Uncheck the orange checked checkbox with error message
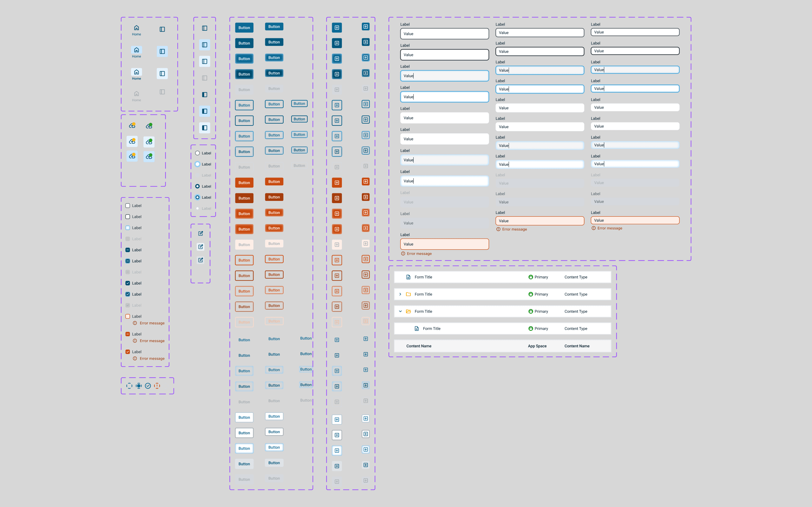Screen dimensions: 812x507 [128, 352]
